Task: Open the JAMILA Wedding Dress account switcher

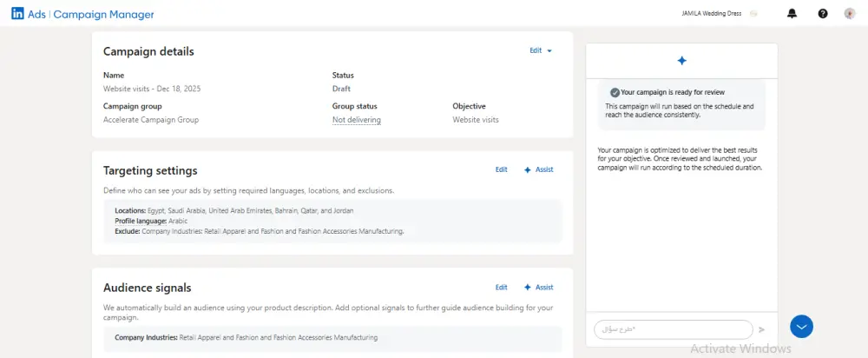Action: (712, 14)
